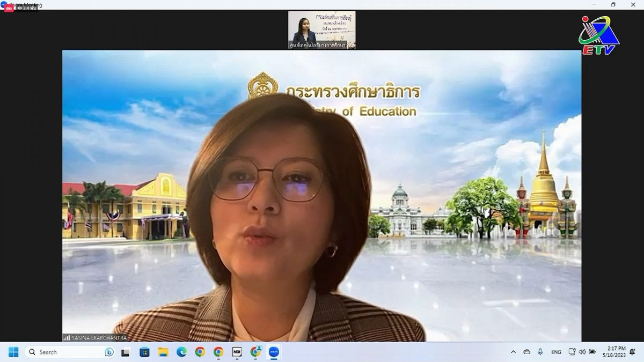
Task: Click the microphone tray icon
Action: pos(540,352)
